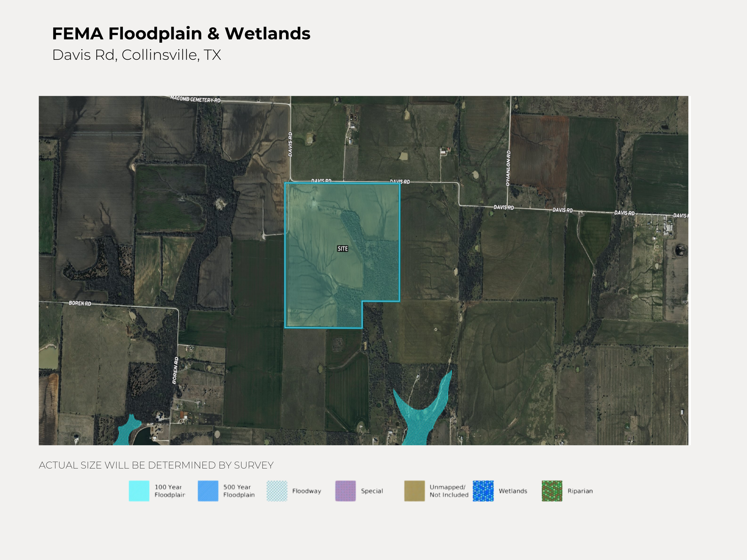Click the O'Hanlon Rd road label
Image resolution: width=747 pixels, height=560 pixels.
(508, 168)
